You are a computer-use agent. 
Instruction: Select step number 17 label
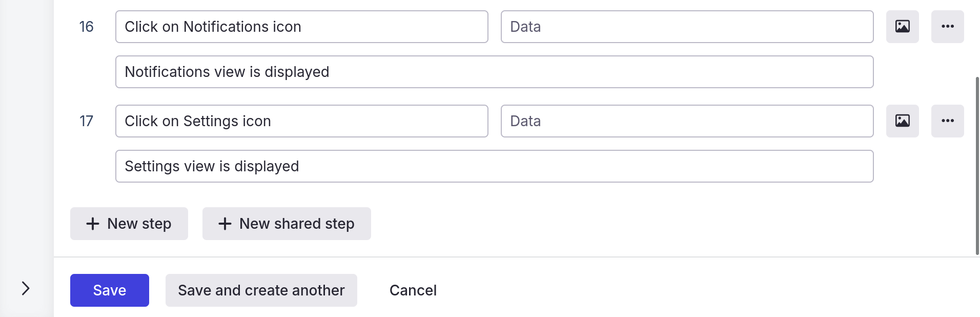tap(86, 121)
